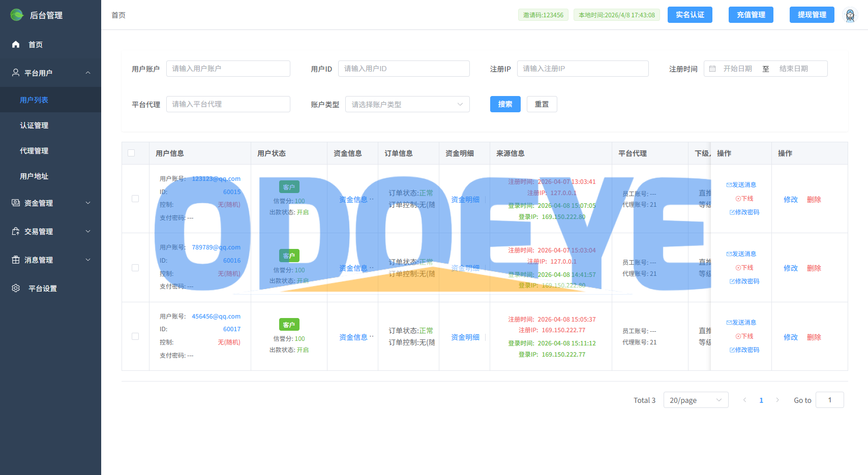This screenshot has width=868, height=475.
Task: Click 删除 for user 60016
Action: 814,268
